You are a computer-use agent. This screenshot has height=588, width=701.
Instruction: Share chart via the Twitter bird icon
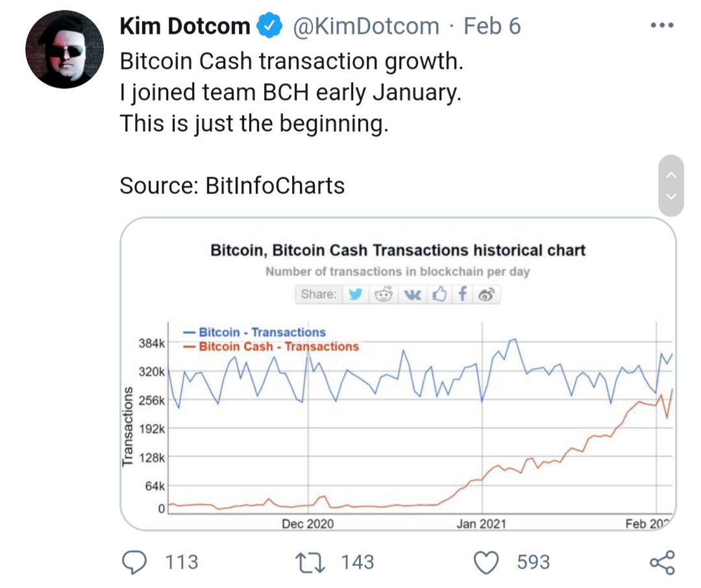(356, 294)
